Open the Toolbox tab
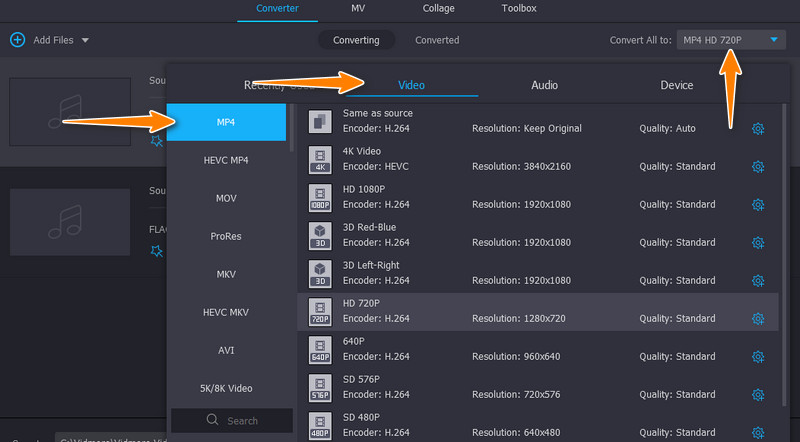Viewport: 800px width, 442px height. [x=518, y=9]
